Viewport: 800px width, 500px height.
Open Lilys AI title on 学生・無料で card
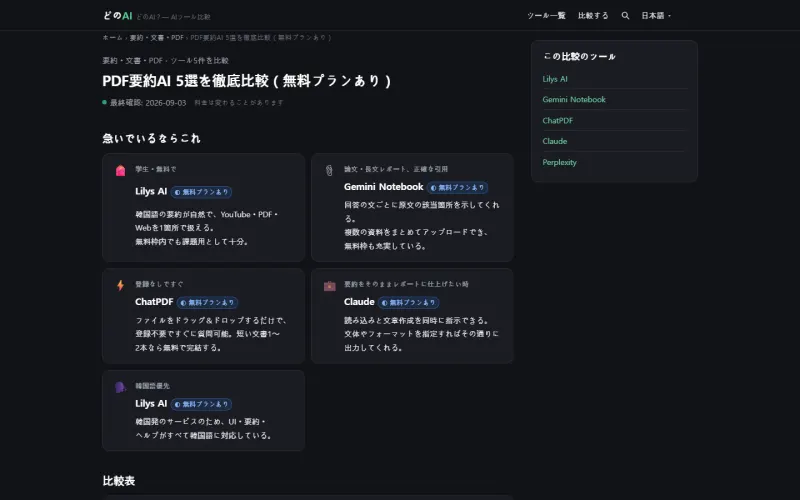tap(151, 191)
